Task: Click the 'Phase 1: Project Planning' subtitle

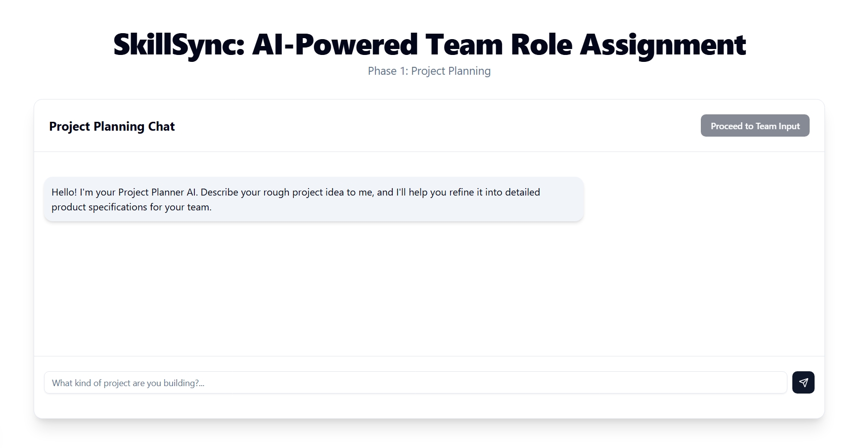Action: pos(429,71)
